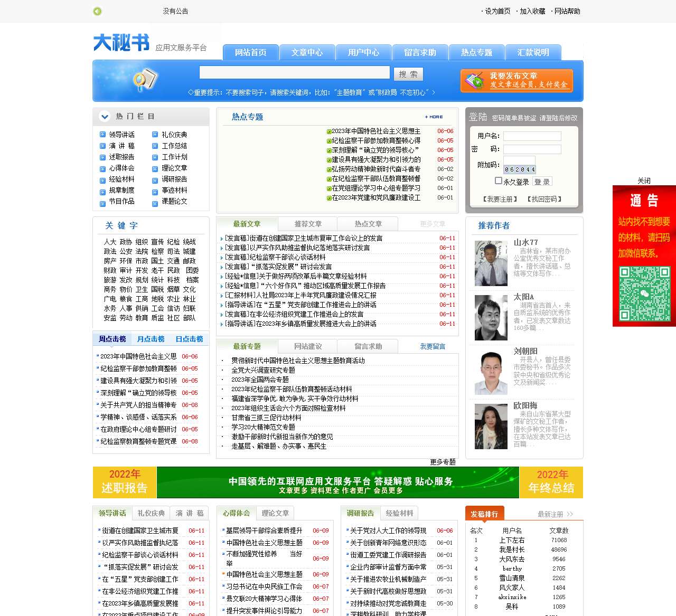Click author 欧阳梅 portrait photo
676x616 pixels.
[x=491, y=427]
